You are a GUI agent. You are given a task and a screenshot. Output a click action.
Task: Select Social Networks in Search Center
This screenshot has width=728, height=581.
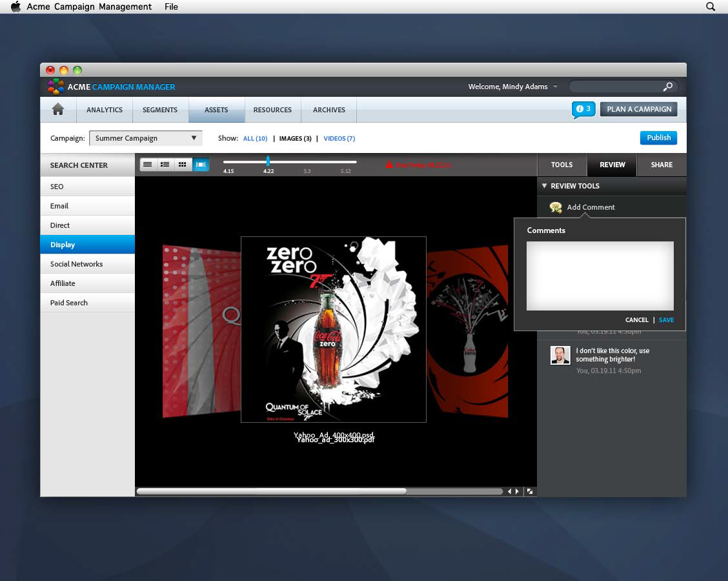[x=88, y=264]
